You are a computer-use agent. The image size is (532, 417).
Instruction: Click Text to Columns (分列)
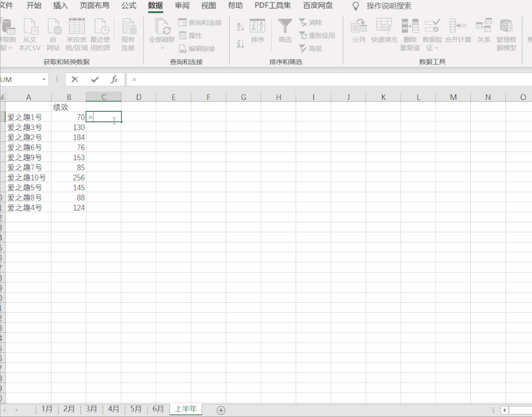tap(359, 31)
